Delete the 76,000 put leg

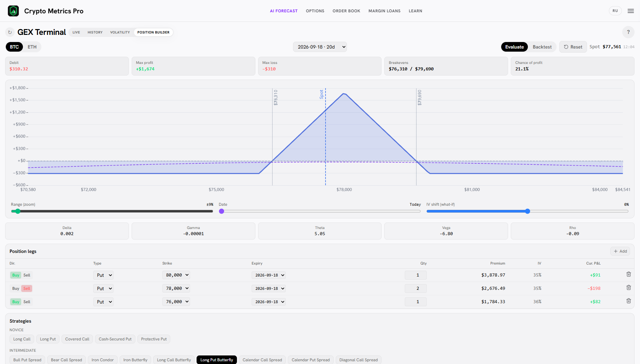coord(628,301)
